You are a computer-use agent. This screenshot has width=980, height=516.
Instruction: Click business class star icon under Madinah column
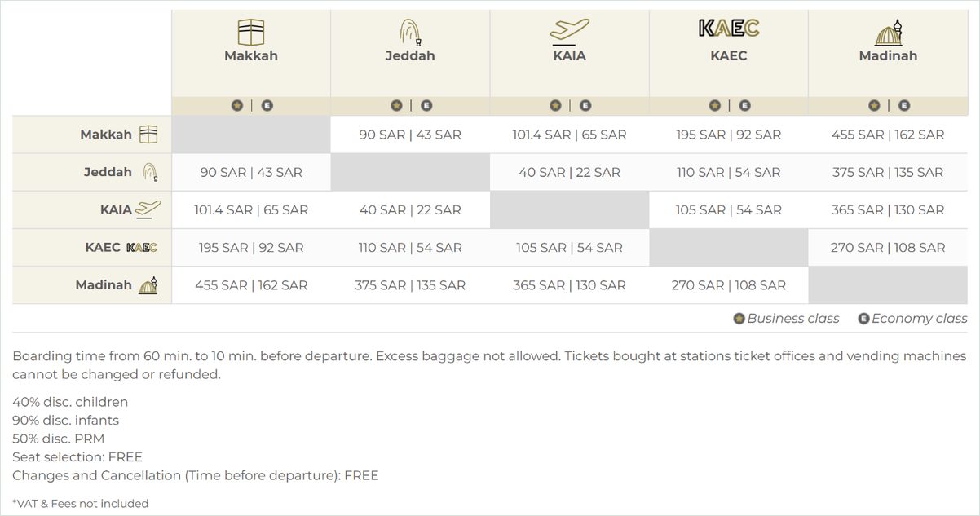874,105
